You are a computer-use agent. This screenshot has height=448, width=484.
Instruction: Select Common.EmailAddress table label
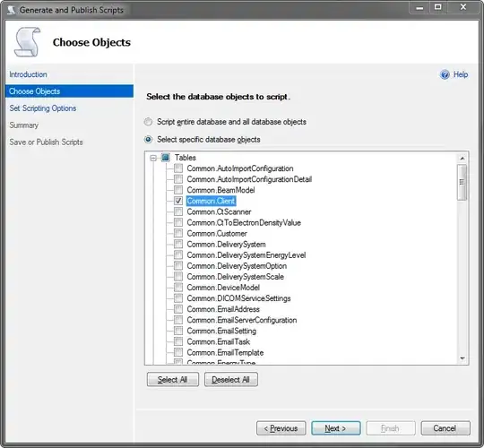223,309
